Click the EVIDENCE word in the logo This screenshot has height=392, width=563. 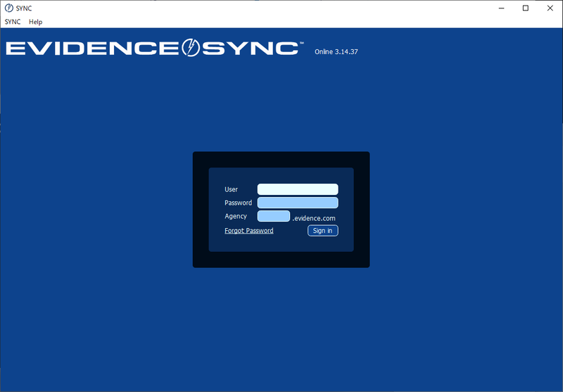93,48
